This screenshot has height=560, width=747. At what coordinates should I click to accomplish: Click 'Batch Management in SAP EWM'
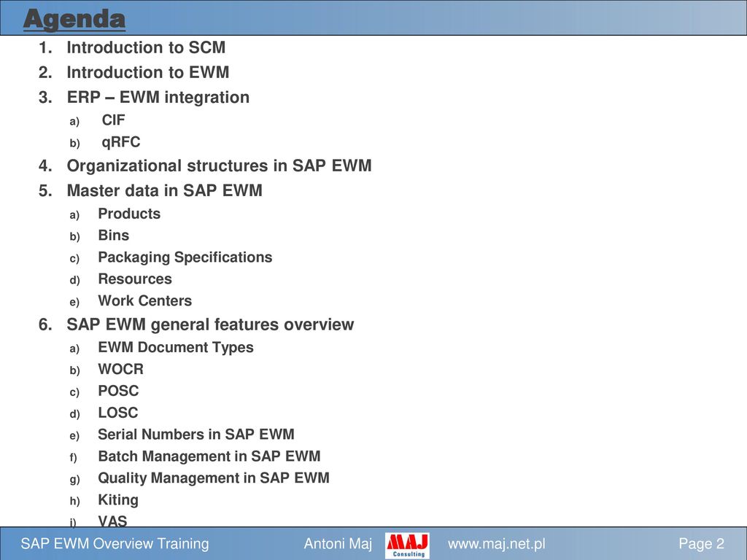pos(209,456)
